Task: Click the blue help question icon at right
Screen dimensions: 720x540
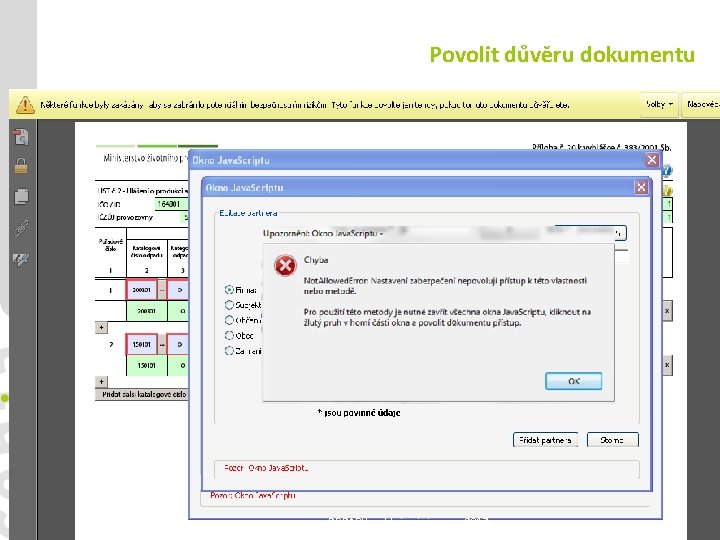Action: (667, 171)
